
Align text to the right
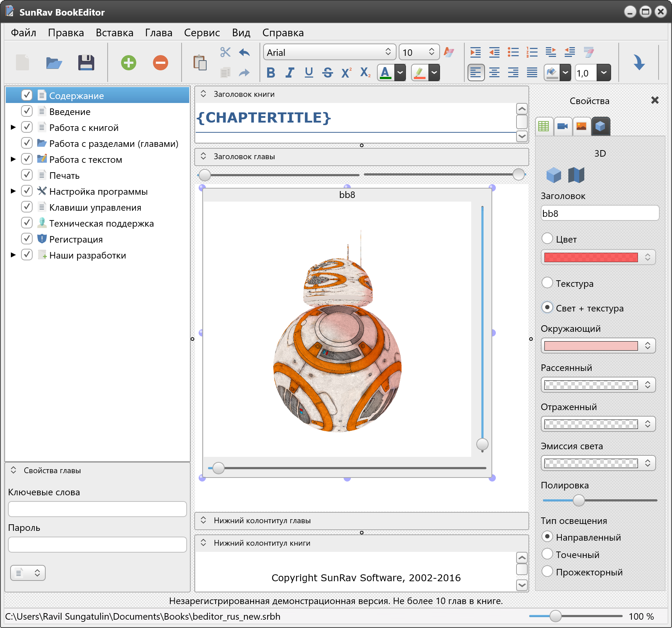click(x=513, y=73)
